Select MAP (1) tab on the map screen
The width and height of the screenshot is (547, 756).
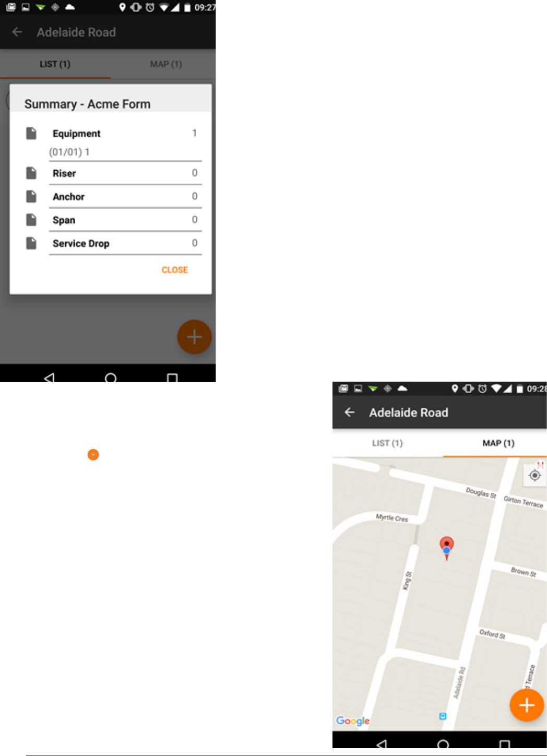(x=498, y=443)
